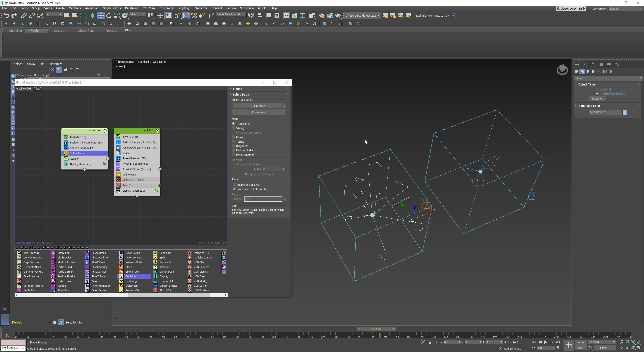Viewport: 644px width, 352px height.
Task: Open the Modify panel tab icon
Action: click(585, 65)
